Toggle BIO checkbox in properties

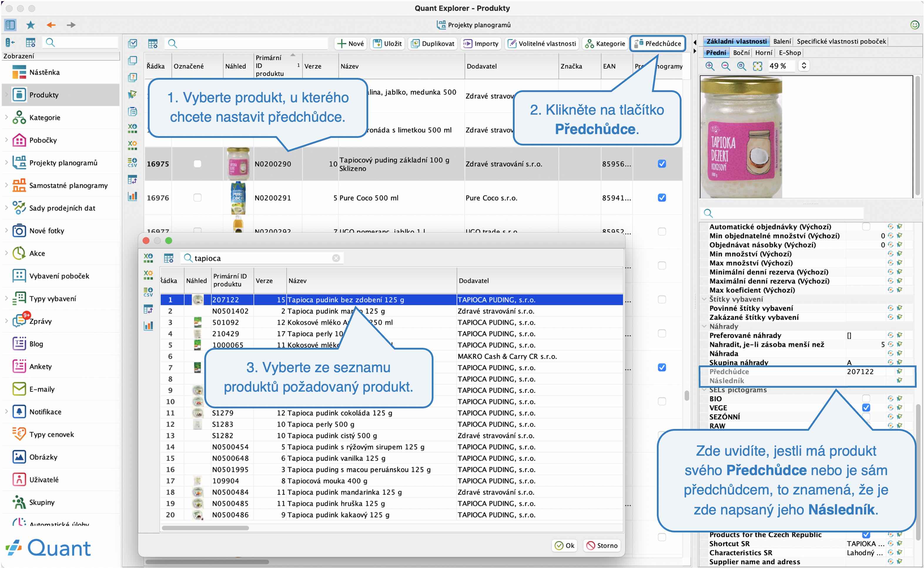click(866, 399)
